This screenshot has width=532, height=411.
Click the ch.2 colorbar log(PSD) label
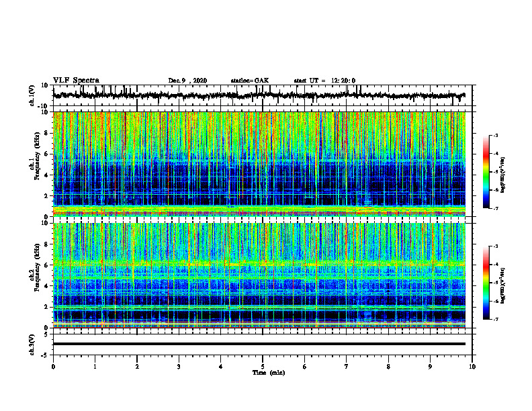click(x=502, y=285)
